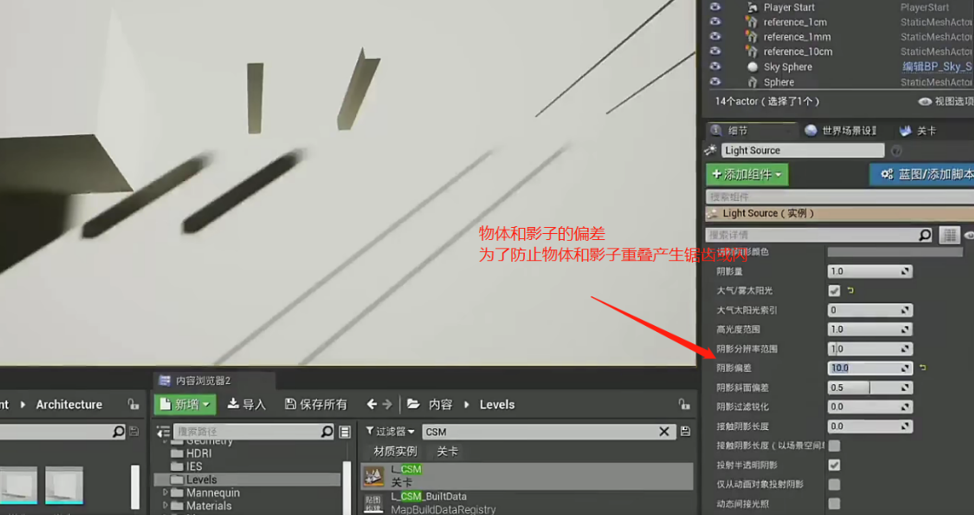Open the 视图选项 view options menu

click(x=945, y=101)
